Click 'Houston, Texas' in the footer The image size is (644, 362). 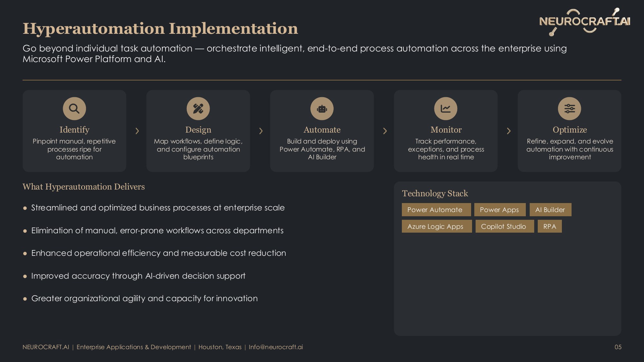[220, 347]
